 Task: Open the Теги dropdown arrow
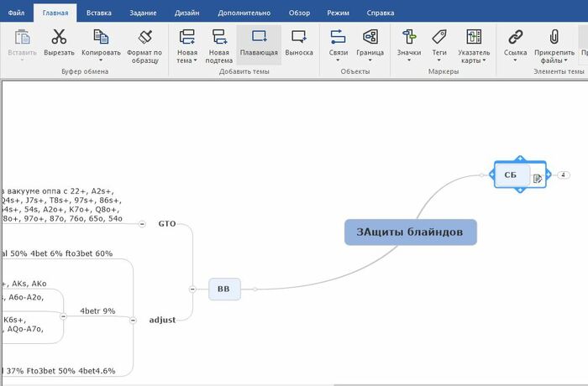(x=439, y=60)
